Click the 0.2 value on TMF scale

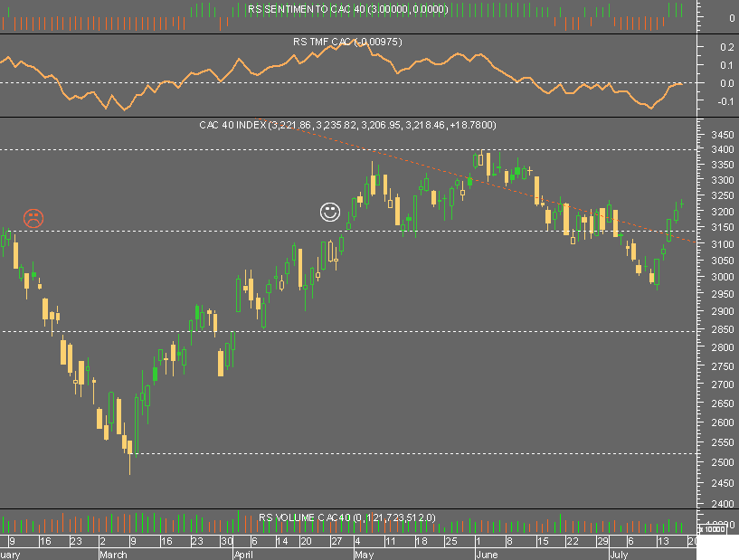tap(727, 47)
